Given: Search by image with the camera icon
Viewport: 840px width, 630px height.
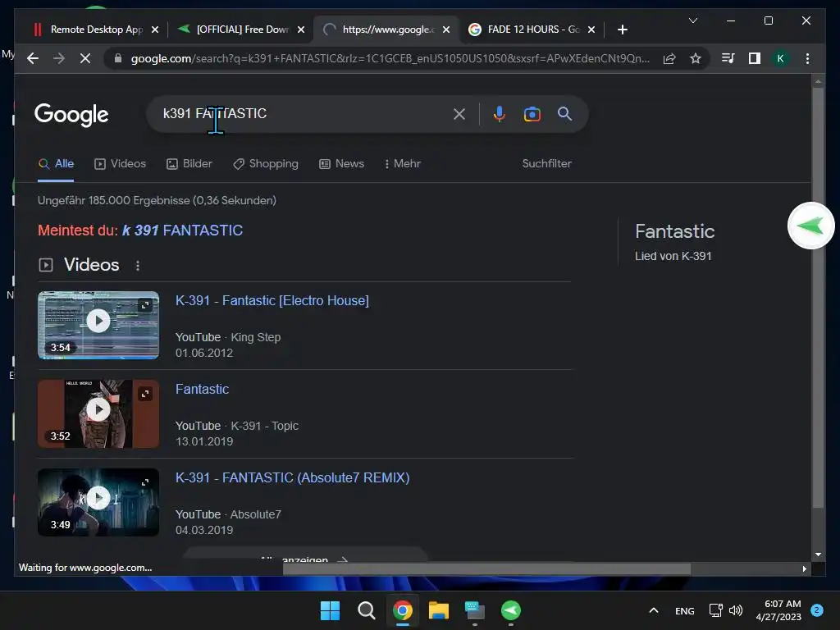Looking at the screenshot, I should [x=532, y=113].
